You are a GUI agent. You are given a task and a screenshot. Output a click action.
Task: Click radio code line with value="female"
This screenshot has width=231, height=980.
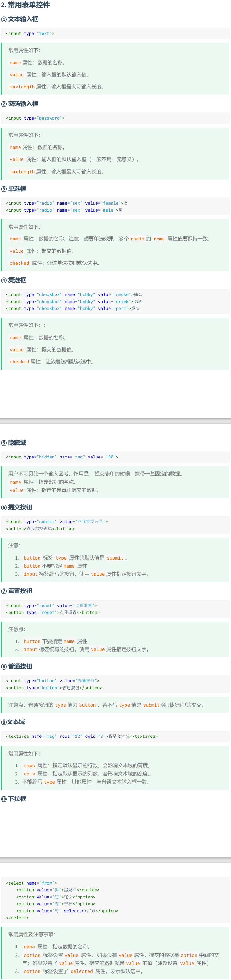click(67, 203)
